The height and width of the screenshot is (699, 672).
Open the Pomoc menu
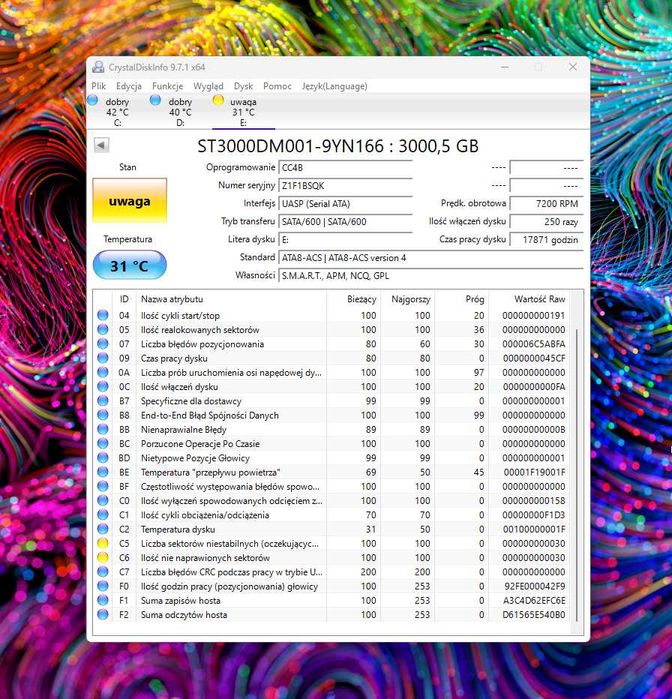[277, 86]
